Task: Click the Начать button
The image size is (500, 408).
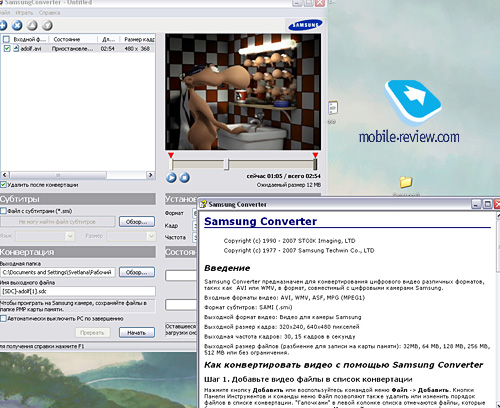Action: click(x=137, y=332)
